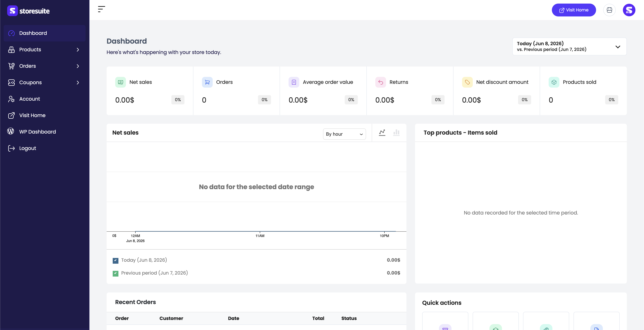
Task: Click the Products sold cube icon
Action: [554, 82]
